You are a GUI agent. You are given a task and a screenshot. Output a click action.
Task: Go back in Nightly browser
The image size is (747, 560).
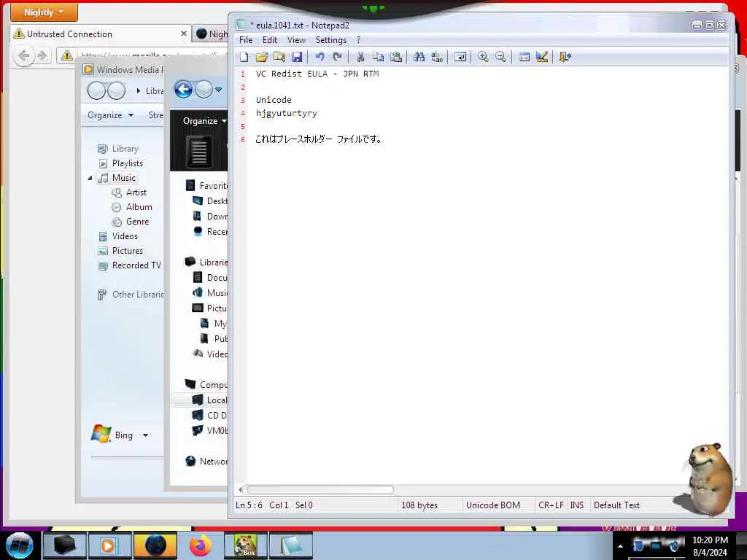(x=24, y=55)
